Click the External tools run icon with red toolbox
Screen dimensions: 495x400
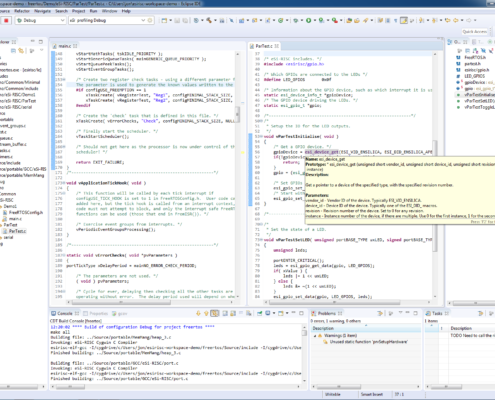334,20
